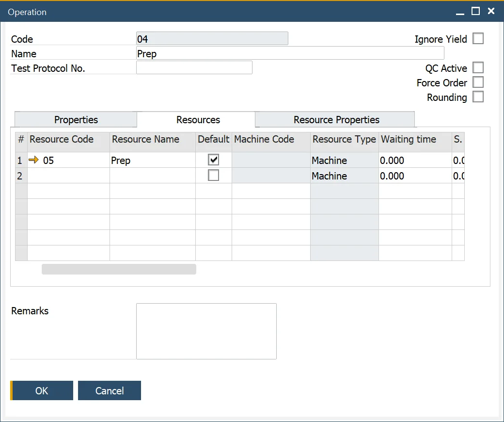Check Default checkbox in row 2
Image resolution: width=504 pixels, height=422 pixels.
(x=213, y=176)
